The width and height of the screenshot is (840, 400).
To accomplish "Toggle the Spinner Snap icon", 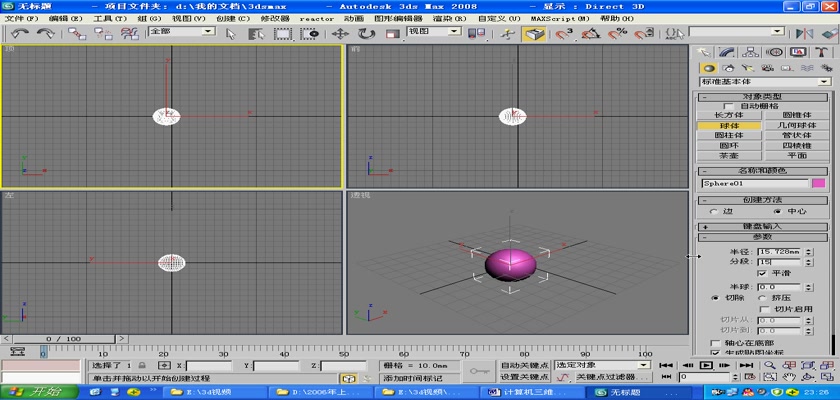I will click(x=643, y=34).
